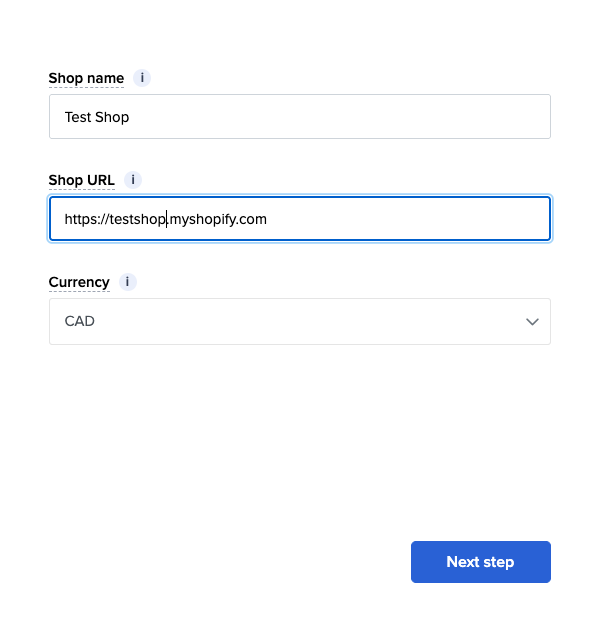Place cursor on the 'Test Shop' text
Screen dimensions: 605x621
[97, 117]
